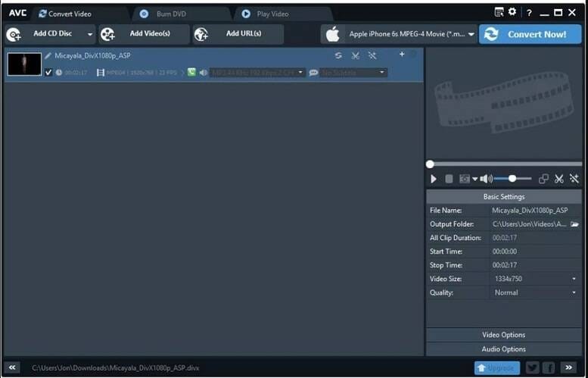Click the AVC logo
Image resolution: width=588 pixels, height=378 pixels.
[x=17, y=14]
